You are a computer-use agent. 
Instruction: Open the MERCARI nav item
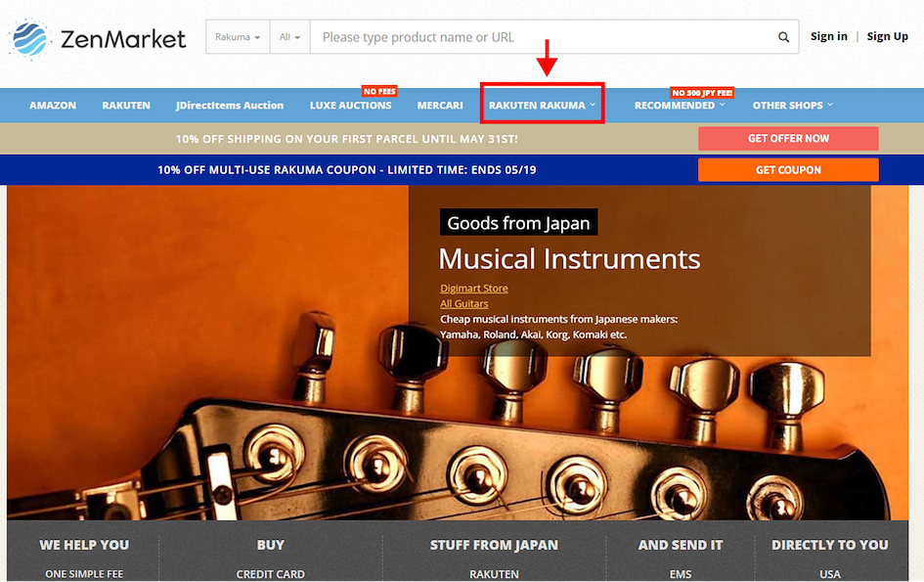(x=440, y=106)
